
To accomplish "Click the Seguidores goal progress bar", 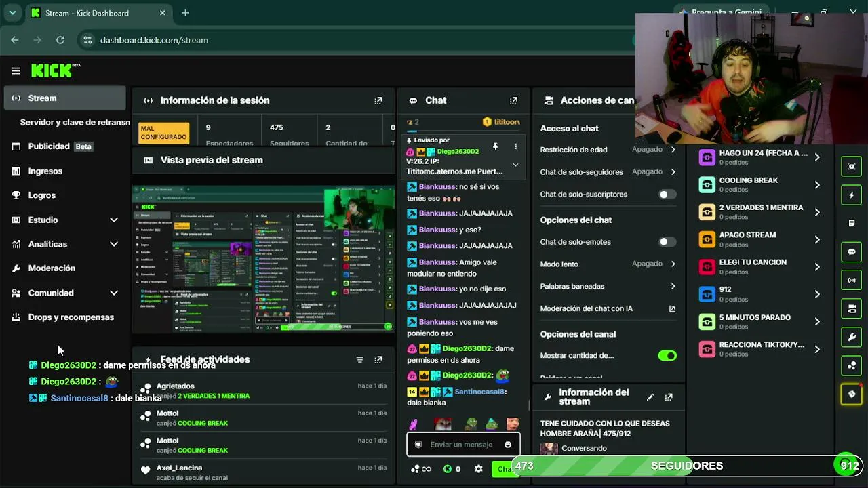I will pyautogui.click(x=686, y=466).
